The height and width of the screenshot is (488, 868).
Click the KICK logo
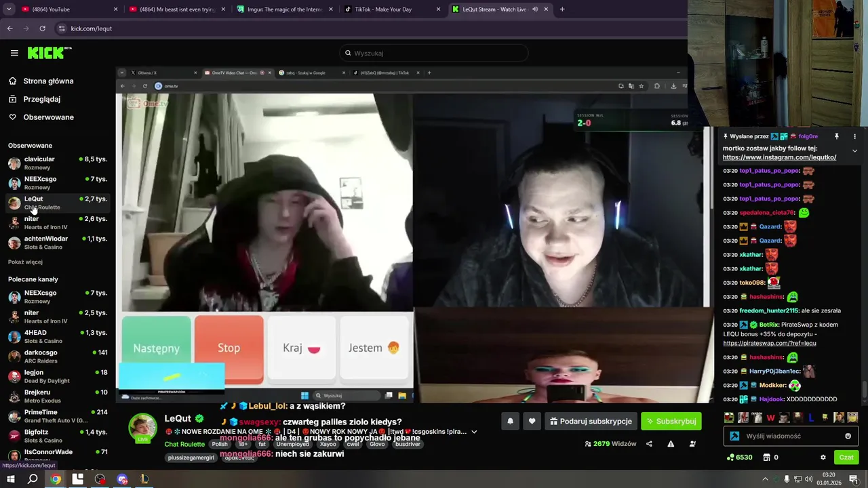coord(49,53)
